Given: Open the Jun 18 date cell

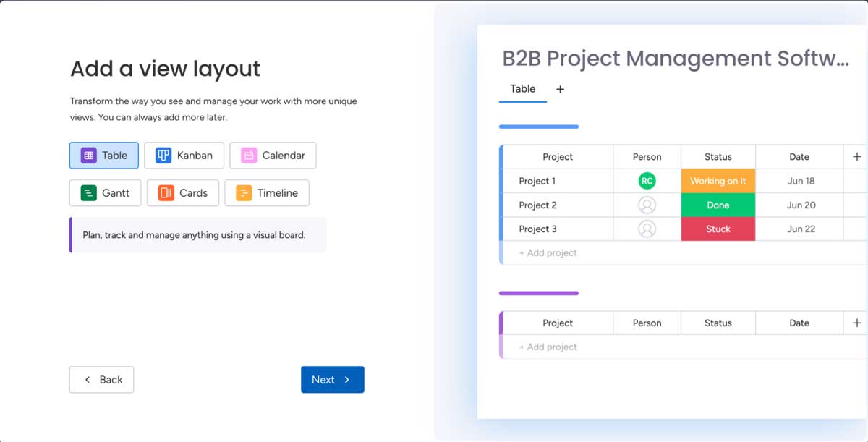Looking at the screenshot, I should (x=801, y=181).
